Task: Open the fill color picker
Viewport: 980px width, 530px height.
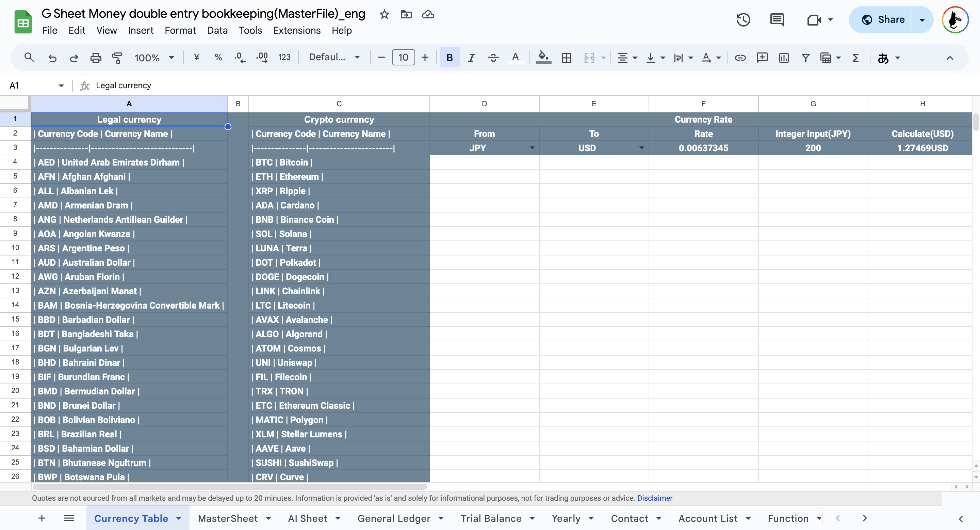Action: [x=543, y=58]
